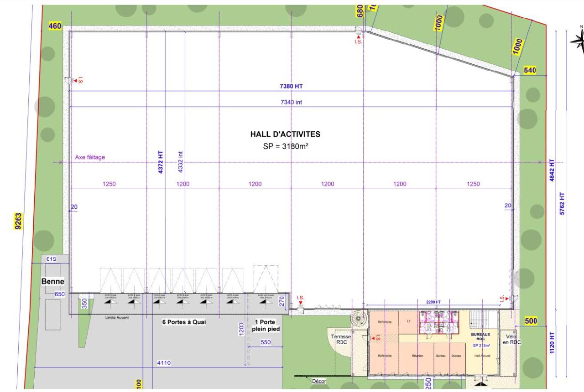Click the plain-pied door arrow symbol

coord(264,301)
